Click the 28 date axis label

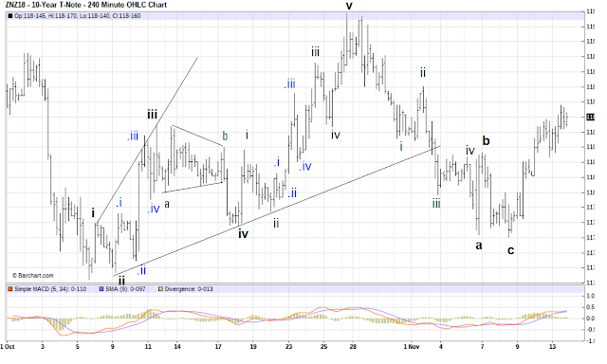[353, 347]
